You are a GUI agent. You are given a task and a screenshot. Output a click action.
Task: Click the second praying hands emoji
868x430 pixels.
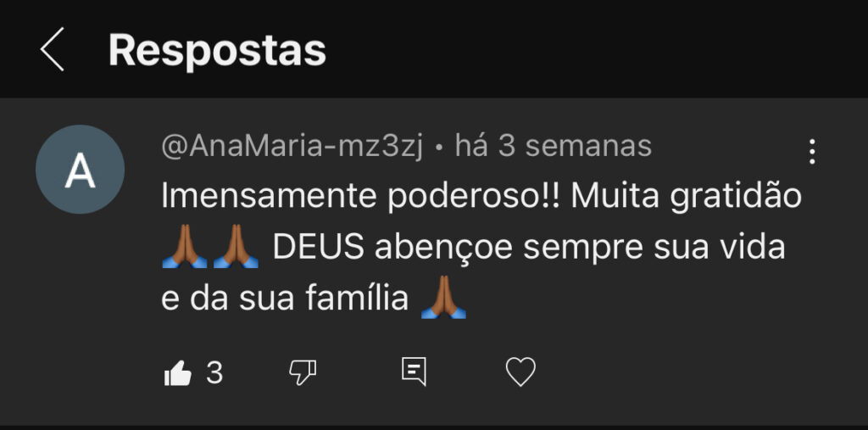tap(235, 249)
